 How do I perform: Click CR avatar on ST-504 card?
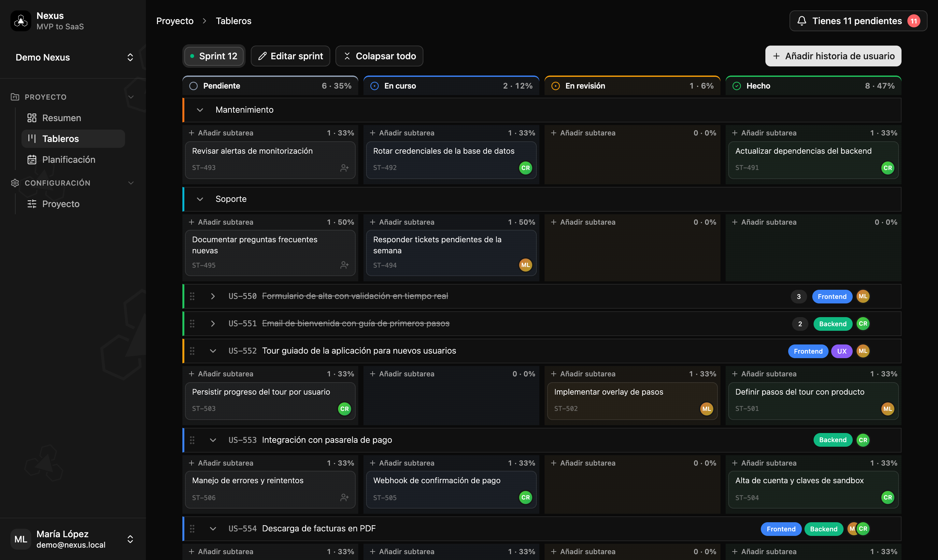tap(888, 497)
